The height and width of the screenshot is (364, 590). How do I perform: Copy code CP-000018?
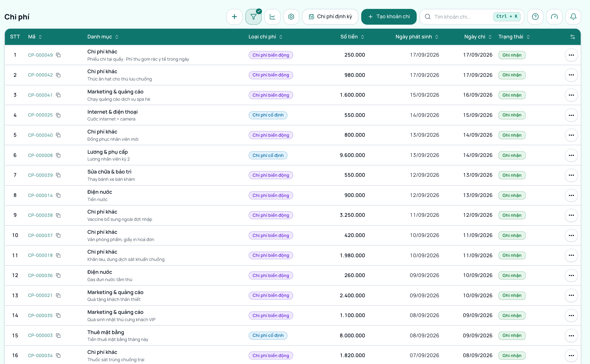point(58,255)
